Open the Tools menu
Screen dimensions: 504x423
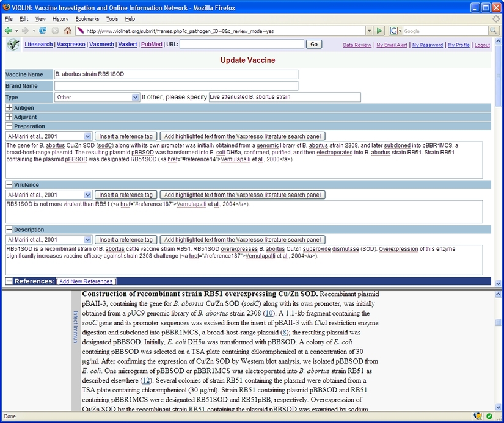tap(112, 19)
